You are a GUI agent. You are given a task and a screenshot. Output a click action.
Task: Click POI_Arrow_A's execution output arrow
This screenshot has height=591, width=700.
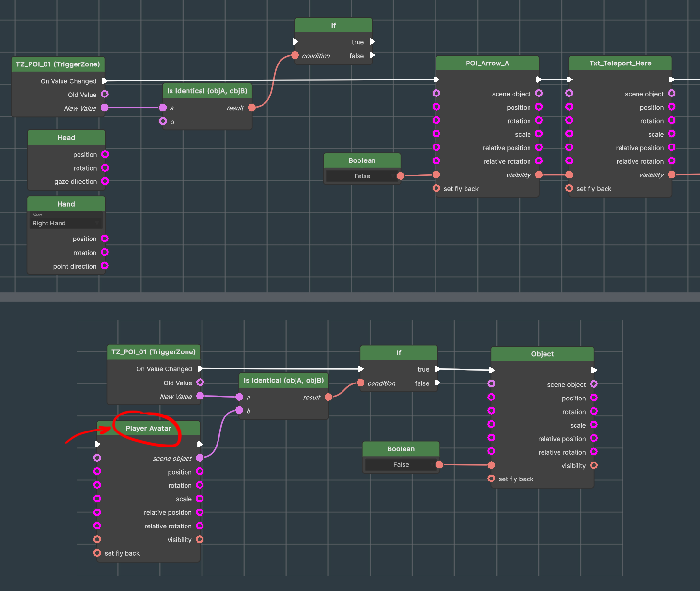[539, 80]
